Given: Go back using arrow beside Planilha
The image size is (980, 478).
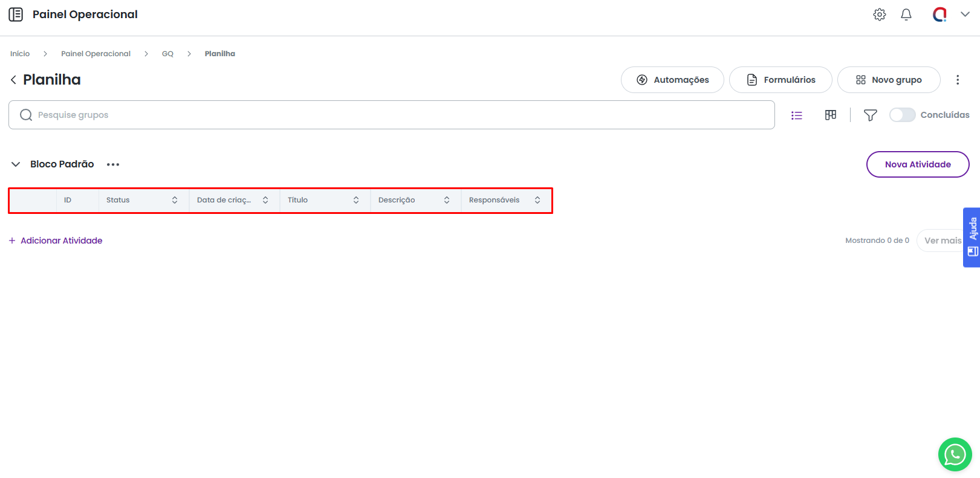Looking at the screenshot, I should pyautogui.click(x=13, y=80).
